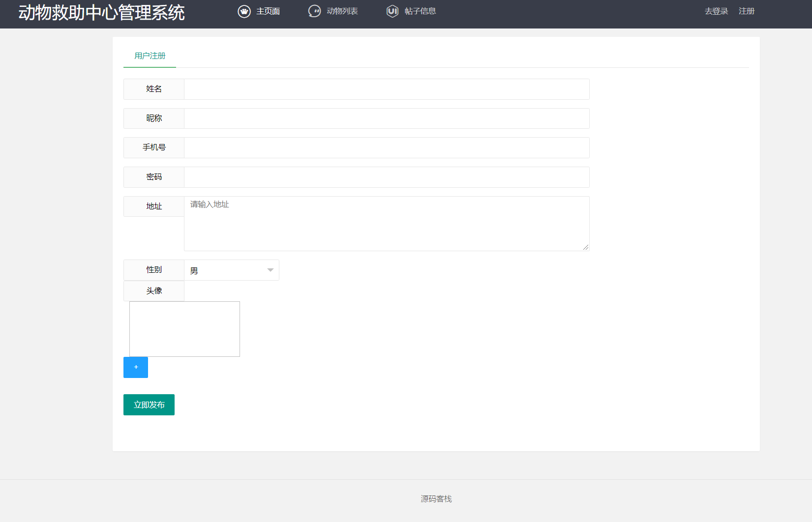Click the 地址 textarea resize handle
Image resolution: width=812 pixels, height=522 pixels.
[586, 247]
